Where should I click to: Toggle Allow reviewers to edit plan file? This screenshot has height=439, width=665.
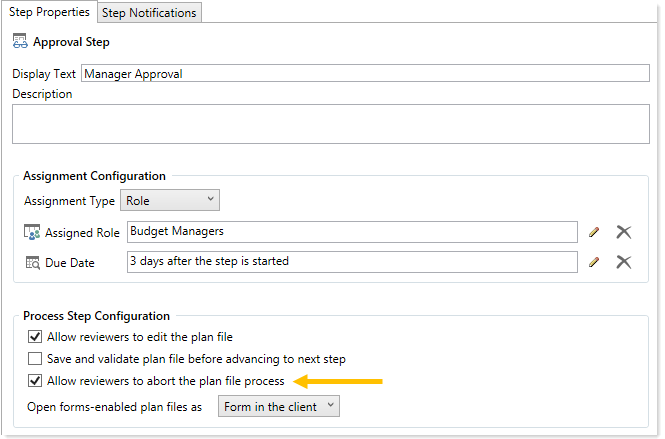click(35, 337)
